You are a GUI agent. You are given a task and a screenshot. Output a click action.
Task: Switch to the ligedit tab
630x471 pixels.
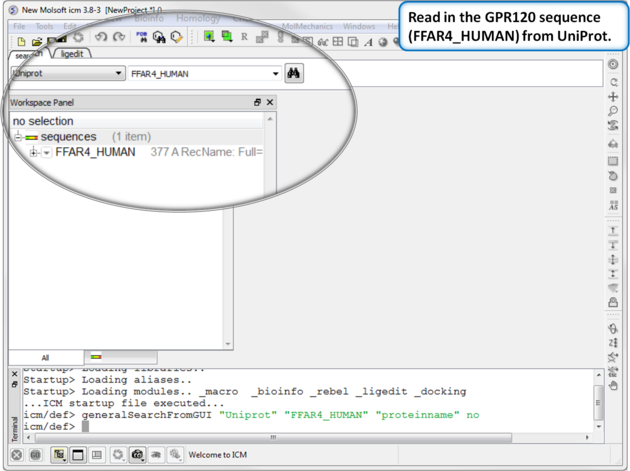pyautogui.click(x=71, y=54)
